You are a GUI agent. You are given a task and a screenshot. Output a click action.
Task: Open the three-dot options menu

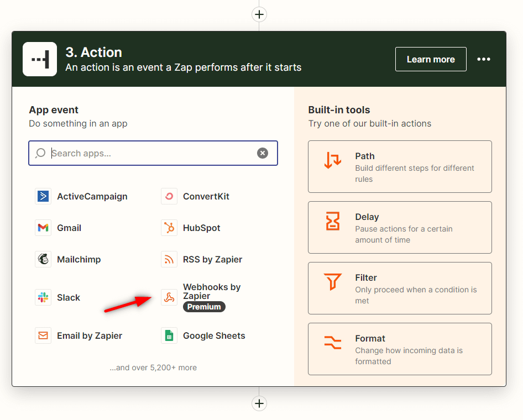click(x=484, y=59)
